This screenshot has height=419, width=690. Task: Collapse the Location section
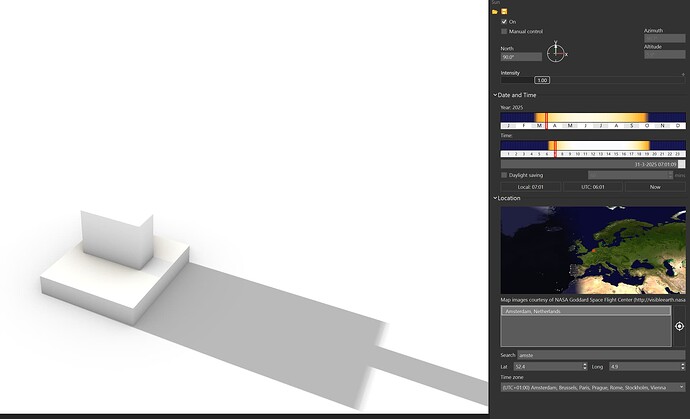[495, 198]
